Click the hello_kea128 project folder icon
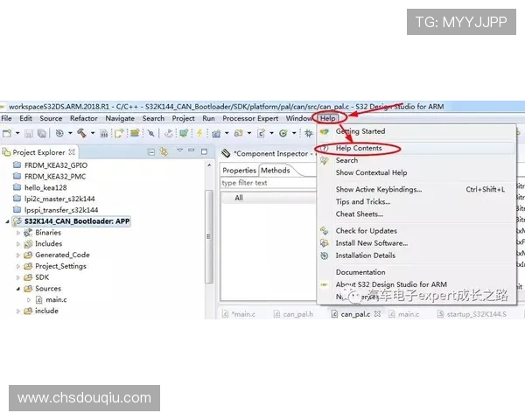Image resolution: width=525 pixels, height=420 pixels. tap(17, 187)
